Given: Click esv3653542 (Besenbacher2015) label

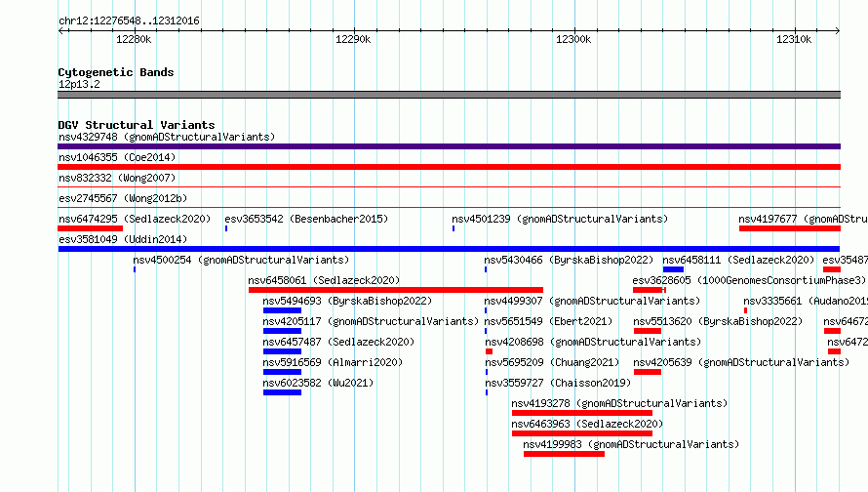Looking at the screenshot, I should [306, 219].
